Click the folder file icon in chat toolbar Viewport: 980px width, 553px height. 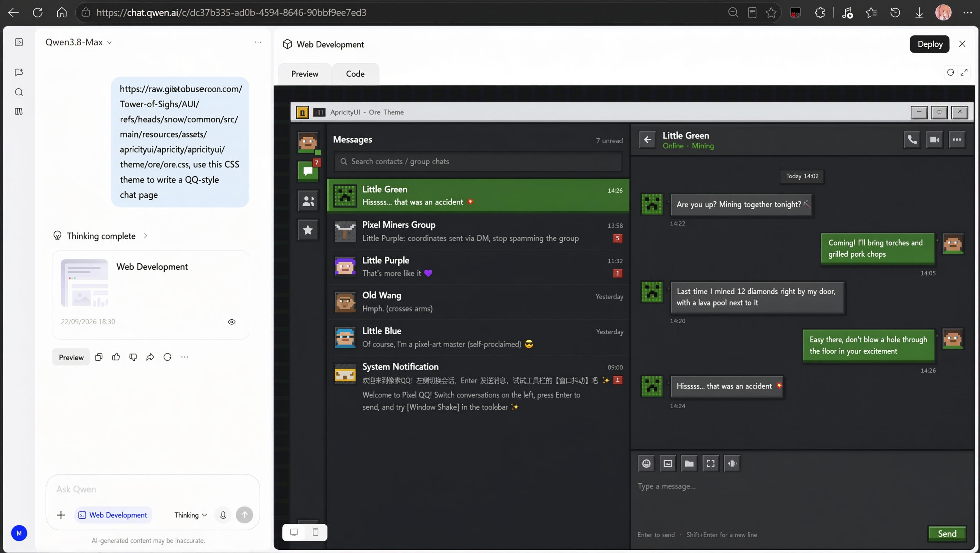(689, 463)
